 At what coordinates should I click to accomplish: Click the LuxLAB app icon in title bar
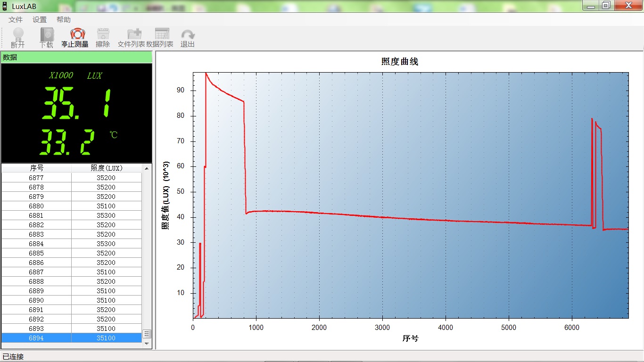[5, 6]
